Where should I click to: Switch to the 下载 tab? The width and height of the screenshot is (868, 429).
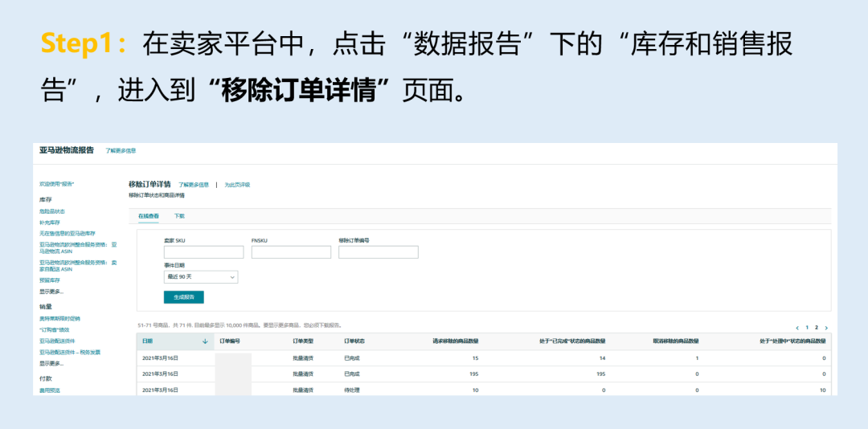click(179, 216)
